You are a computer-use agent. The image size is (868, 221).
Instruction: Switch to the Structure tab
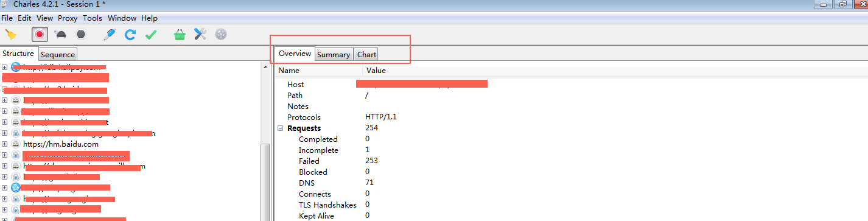click(19, 54)
